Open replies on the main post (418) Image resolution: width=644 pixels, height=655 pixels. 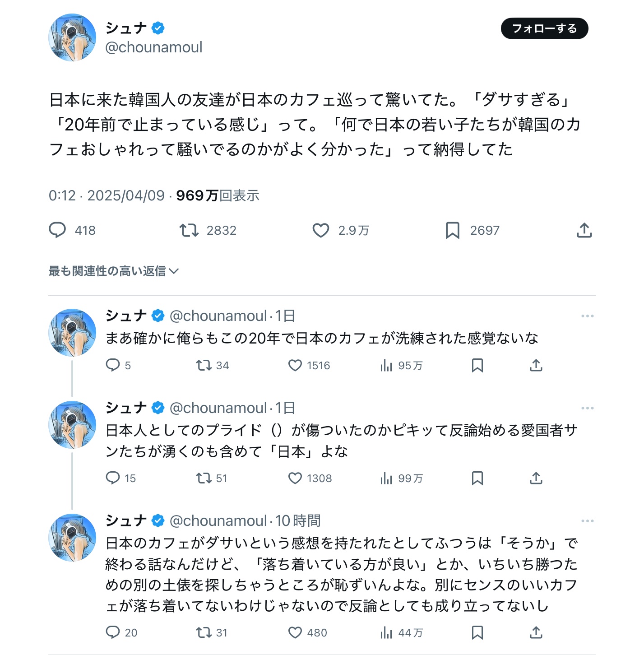[x=72, y=230]
